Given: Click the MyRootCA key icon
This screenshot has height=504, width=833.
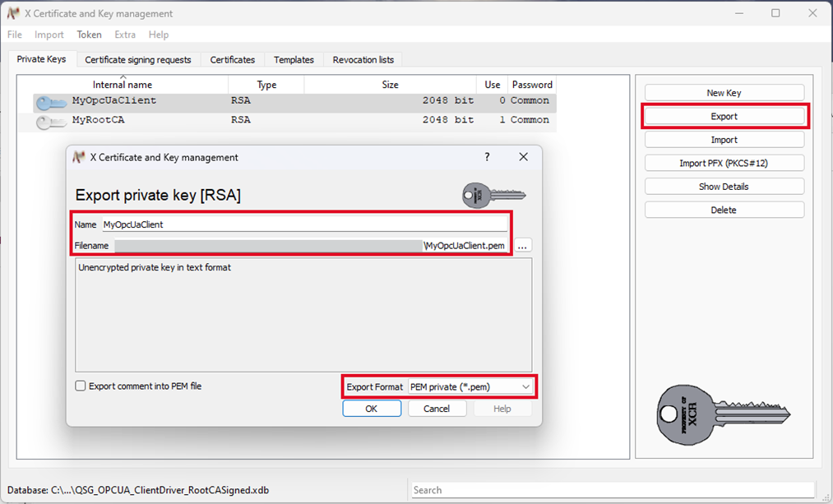Looking at the screenshot, I should click(x=52, y=121).
